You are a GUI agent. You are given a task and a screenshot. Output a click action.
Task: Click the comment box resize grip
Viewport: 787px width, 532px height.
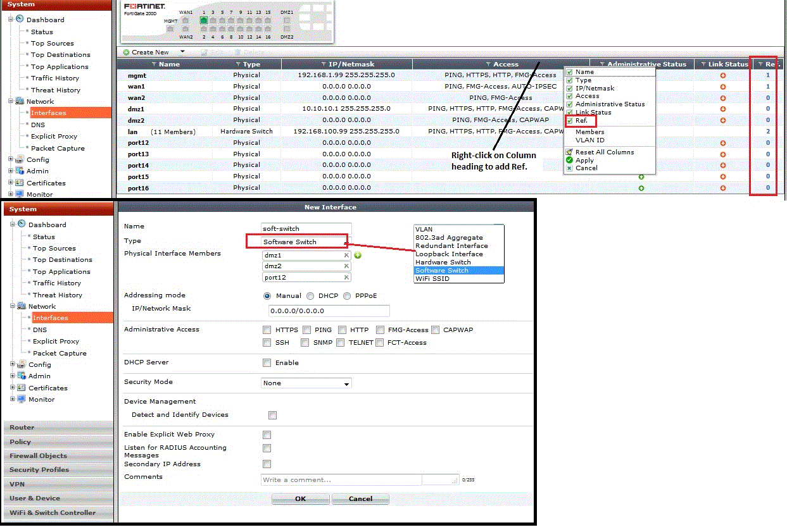point(455,481)
